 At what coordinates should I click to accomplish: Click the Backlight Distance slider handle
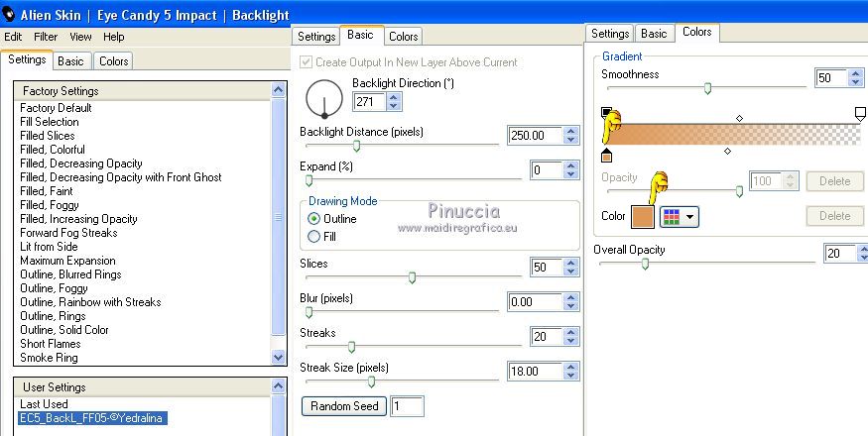[356, 146]
